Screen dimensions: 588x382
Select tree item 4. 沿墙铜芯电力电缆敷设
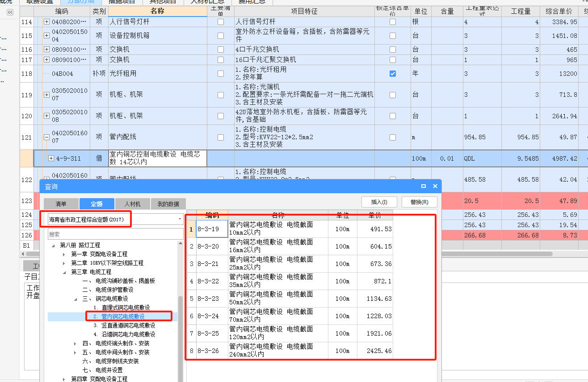tap(124, 334)
